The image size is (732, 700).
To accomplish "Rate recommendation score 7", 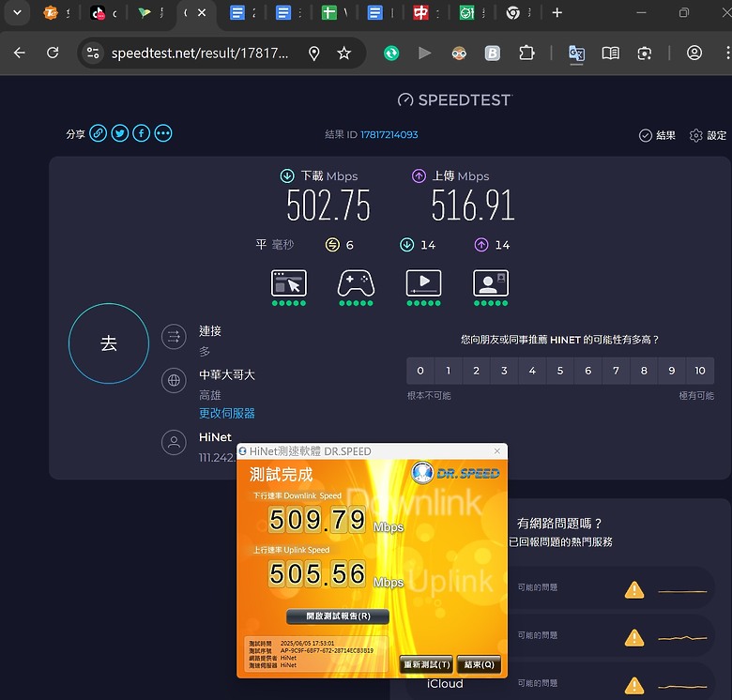I will (617, 371).
